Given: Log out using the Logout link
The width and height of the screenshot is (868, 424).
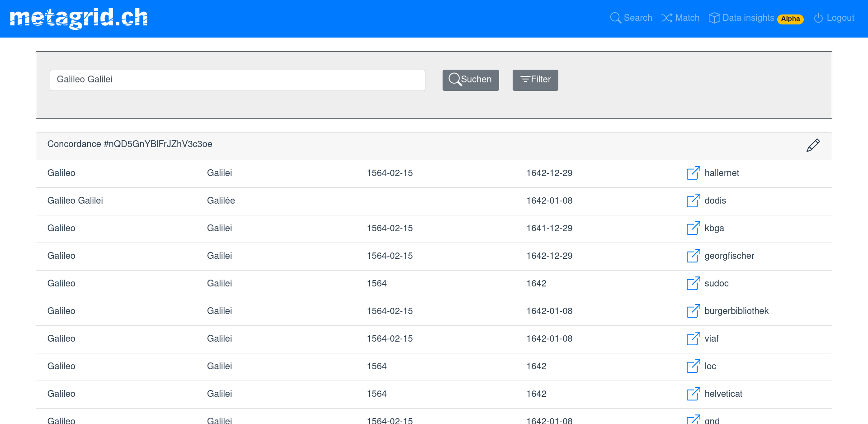Looking at the screenshot, I should pos(834,18).
